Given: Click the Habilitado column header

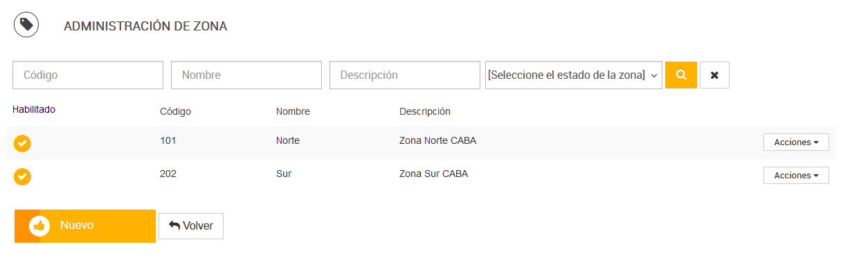Looking at the screenshot, I should pos(34,109).
